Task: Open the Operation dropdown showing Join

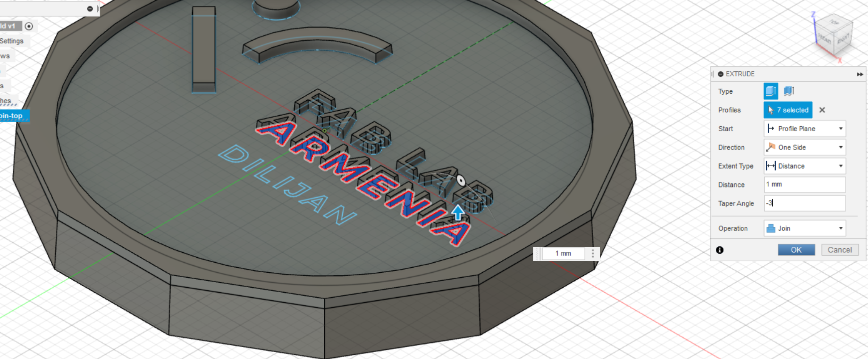Action: point(805,228)
